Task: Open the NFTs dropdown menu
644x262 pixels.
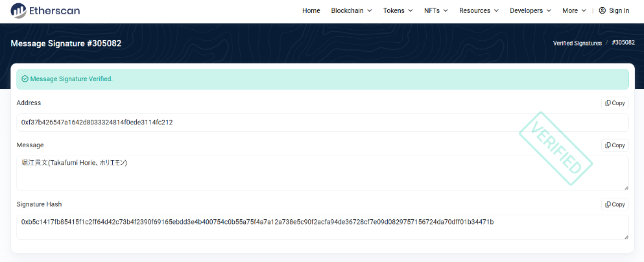Action: point(435,10)
